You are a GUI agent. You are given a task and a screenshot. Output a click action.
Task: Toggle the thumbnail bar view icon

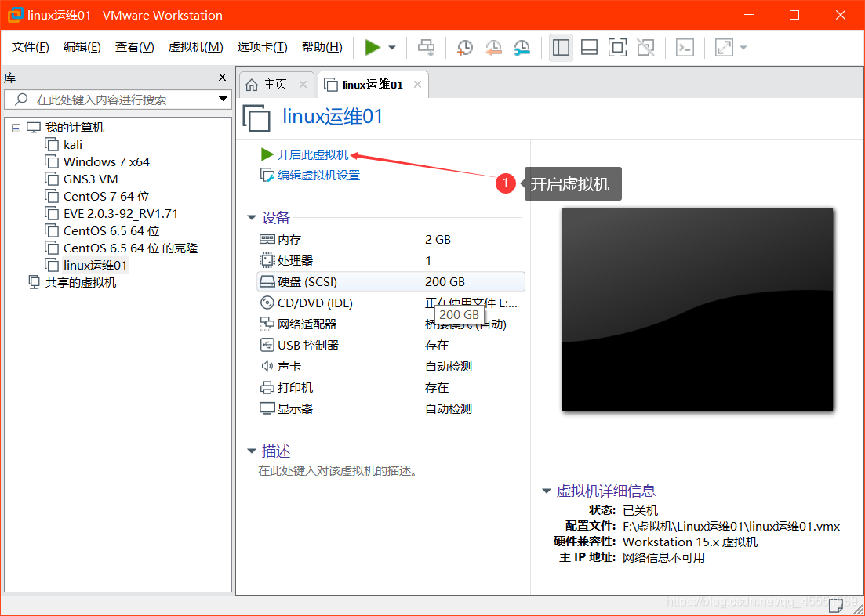pos(589,48)
